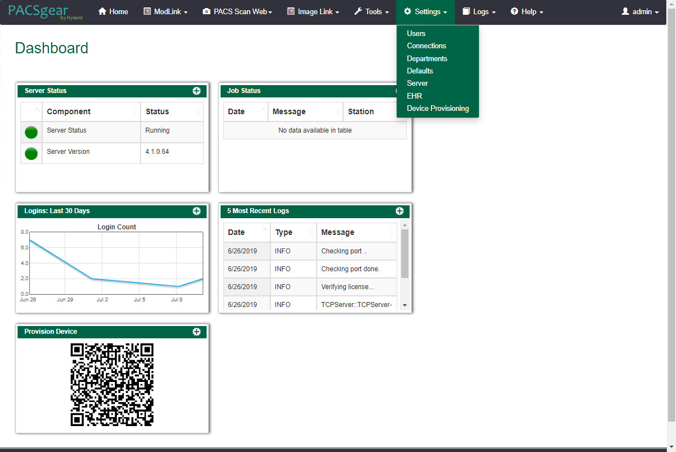Go to the Home page

point(113,12)
